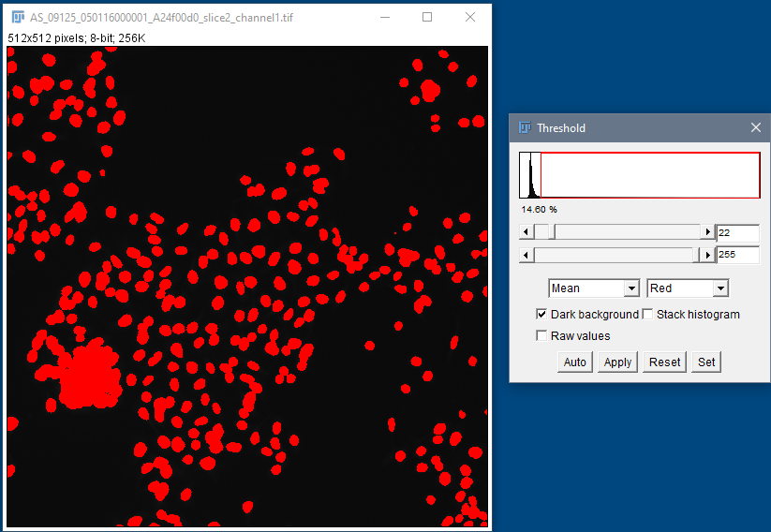Click the Set button
The image size is (771, 532).
[705, 362]
